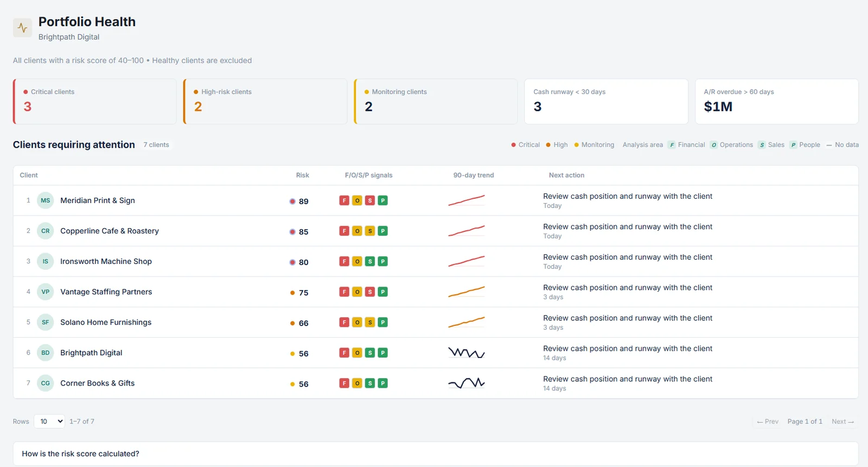Sort by the Risk column header
Screen dimensions: 868x467
click(x=302, y=175)
